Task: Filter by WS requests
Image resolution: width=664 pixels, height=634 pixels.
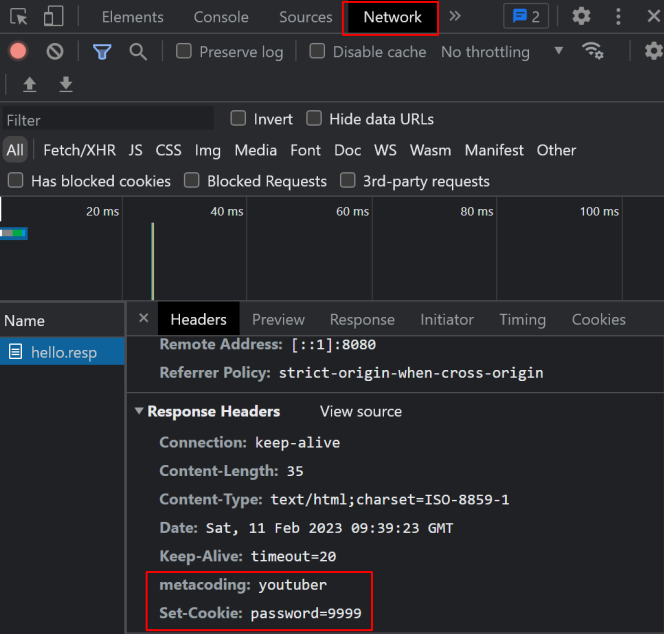Action: coord(385,150)
